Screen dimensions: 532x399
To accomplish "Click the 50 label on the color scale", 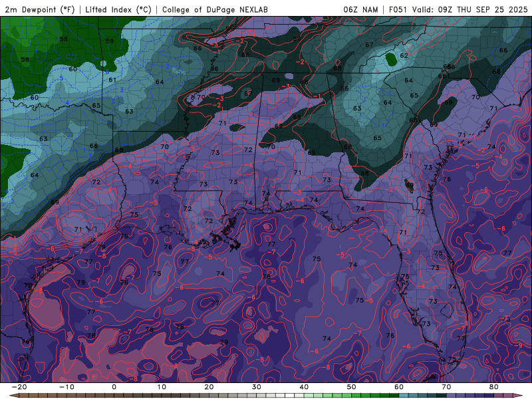I will coord(352,387).
